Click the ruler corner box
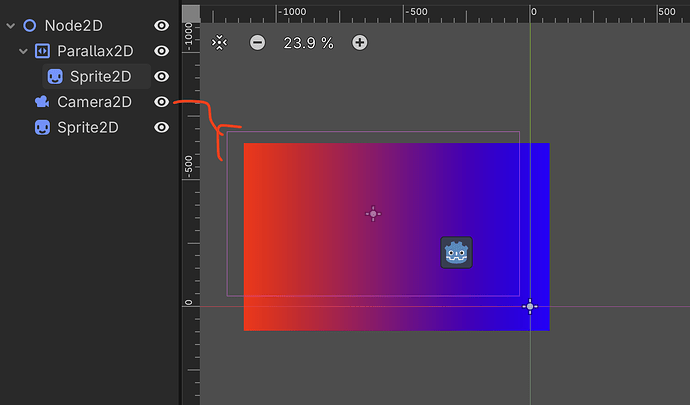This screenshot has height=405, width=690. click(191, 14)
